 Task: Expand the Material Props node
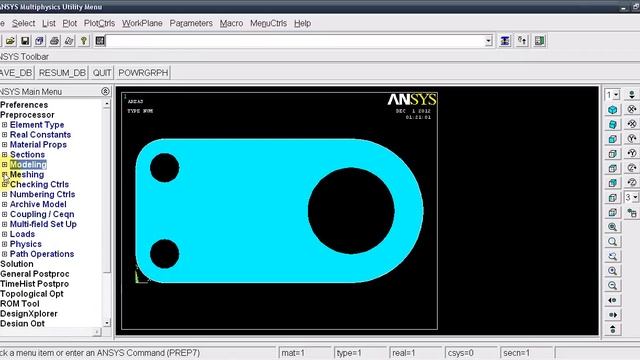(x=4, y=144)
